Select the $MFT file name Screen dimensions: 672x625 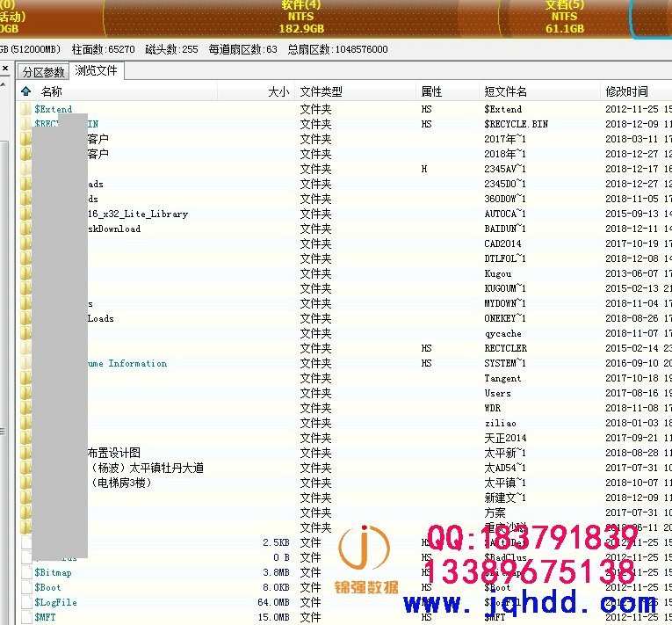click(45, 617)
